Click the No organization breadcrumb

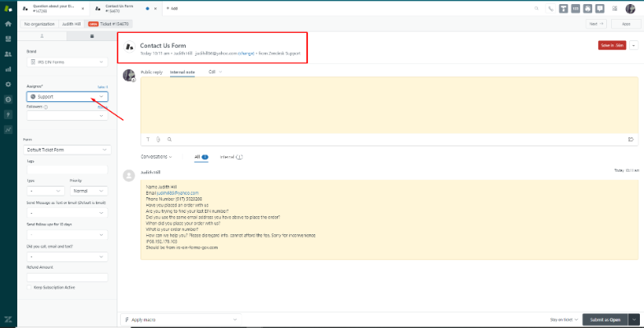(39, 24)
